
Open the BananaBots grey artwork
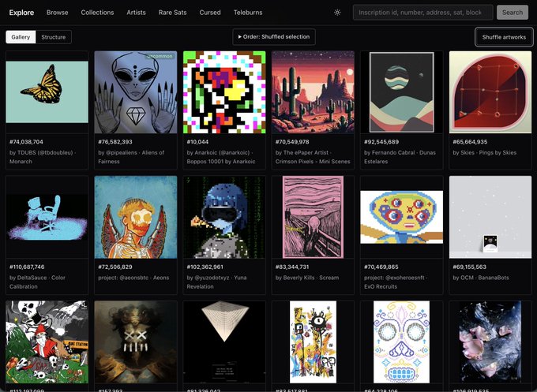click(x=490, y=217)
